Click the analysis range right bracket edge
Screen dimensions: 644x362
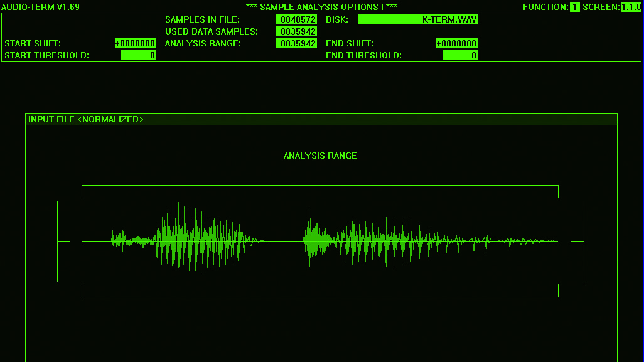click(x=558, y=242)
